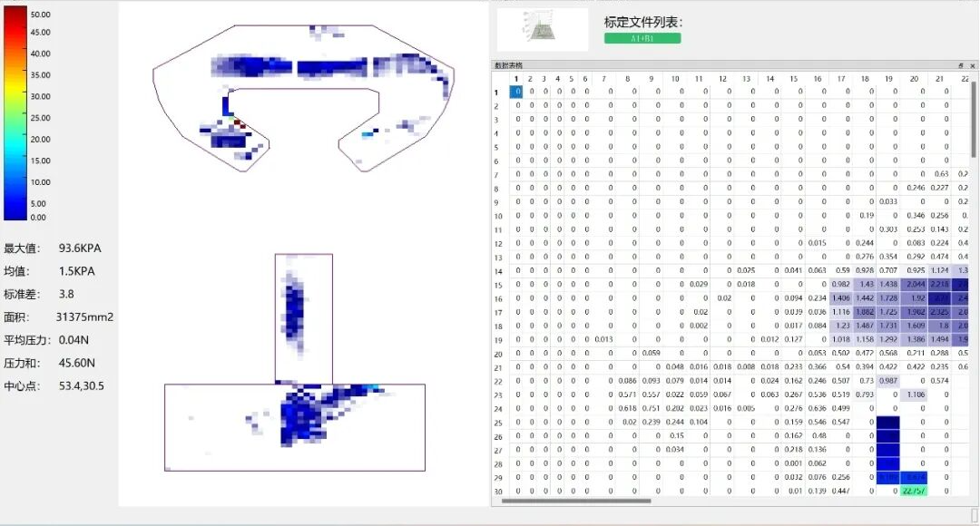
Task: Close the data table panel
Action: click(972, 65)
